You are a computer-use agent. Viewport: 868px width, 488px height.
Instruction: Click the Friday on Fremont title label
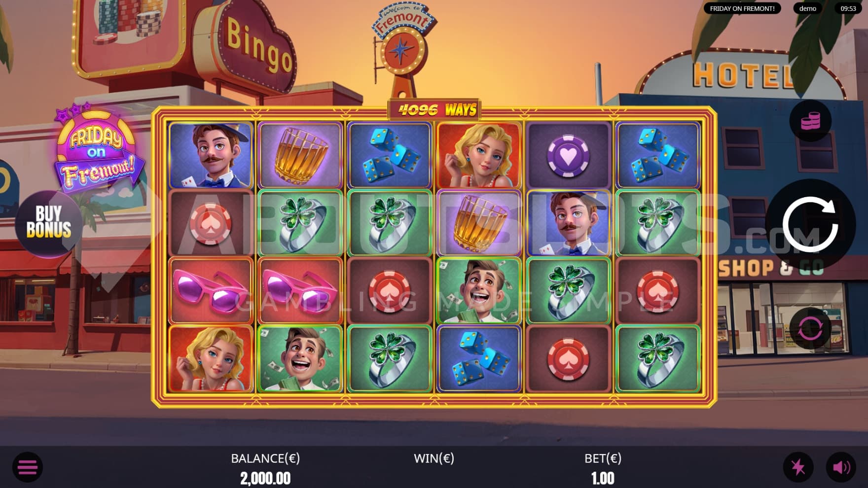(x=742, y=8)
